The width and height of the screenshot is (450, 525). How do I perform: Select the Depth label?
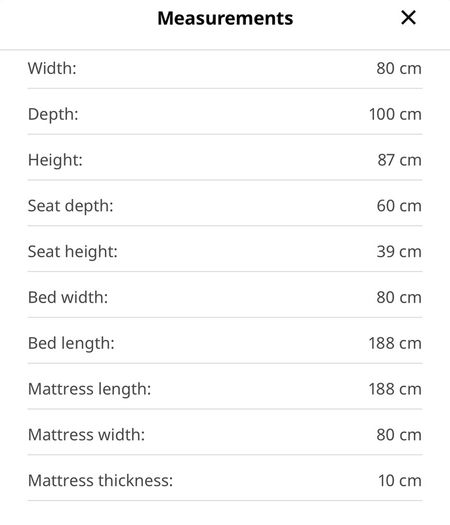point(53,114)
